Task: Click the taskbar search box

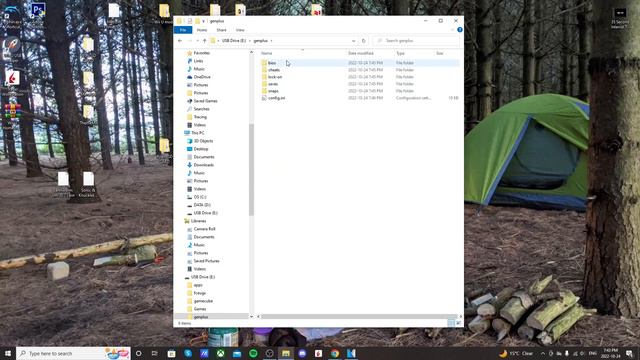Action: point(73,353)
